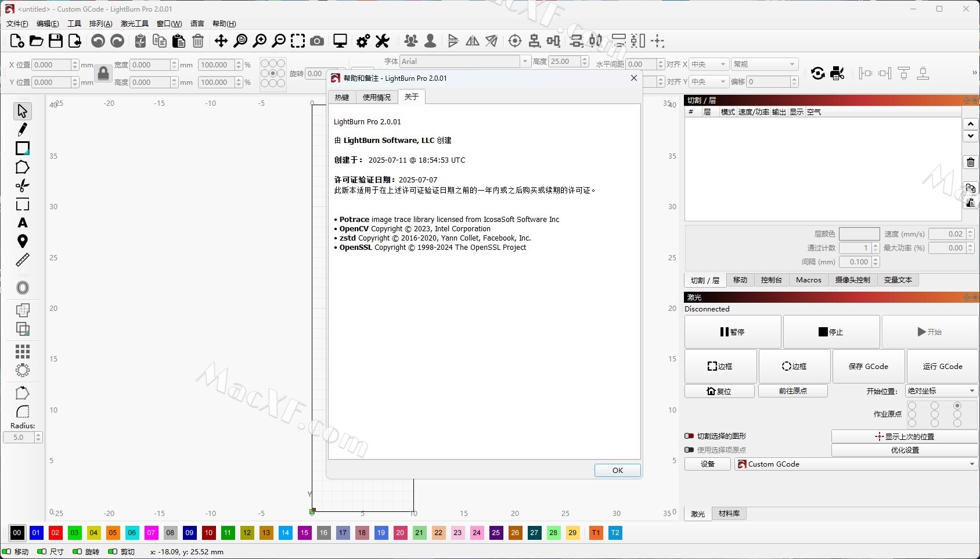Click the Undo arrow icon

tap(98, 41)
